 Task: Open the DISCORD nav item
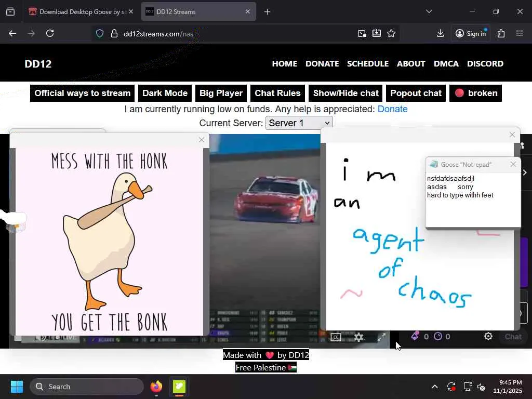pyautogui.click(x=485, y=64)
